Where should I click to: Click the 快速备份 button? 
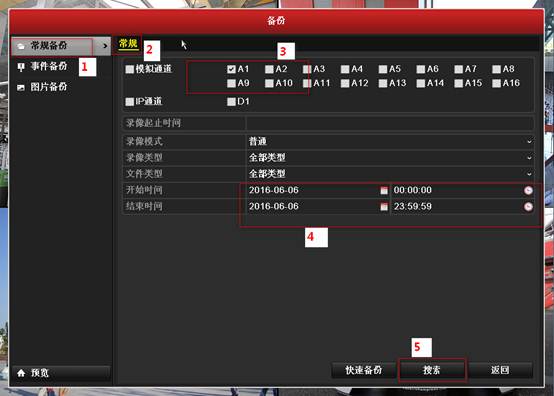pyautogui.click(x=364, y=370)
